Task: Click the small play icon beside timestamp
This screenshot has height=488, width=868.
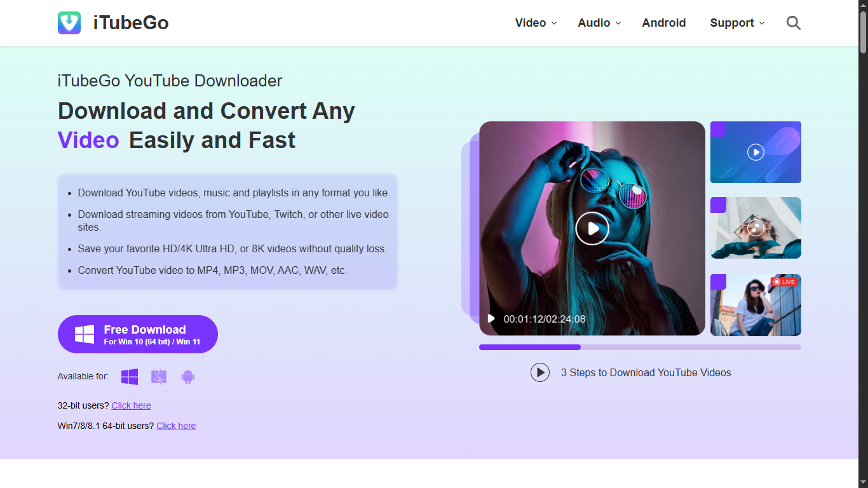Action: [x=491, y=319]
